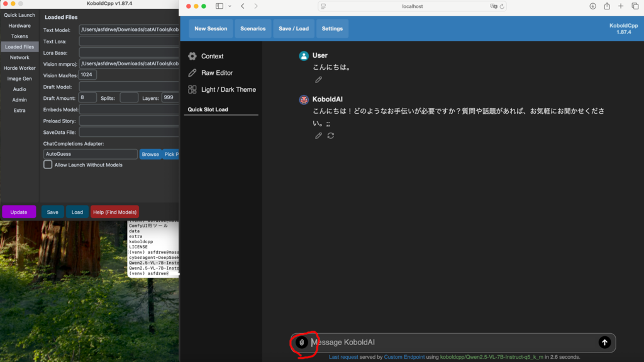This screenshot has height=362, width=644.
Task: Open Save / Load
Action: [x=294, y=29]
